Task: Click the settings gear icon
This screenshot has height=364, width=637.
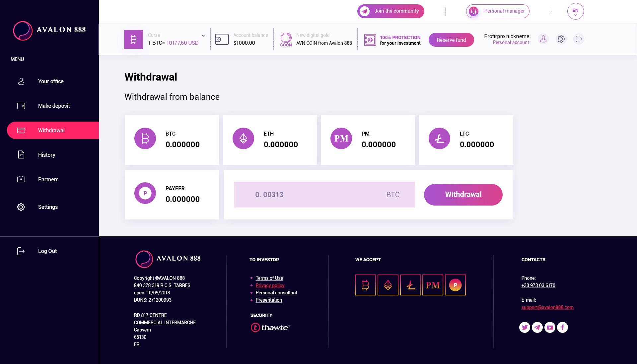Action: (x=561, y=39)
